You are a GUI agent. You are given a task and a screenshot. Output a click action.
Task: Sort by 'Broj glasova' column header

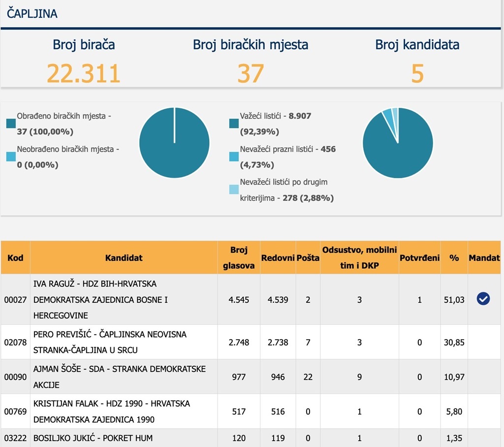pos(239,257)
